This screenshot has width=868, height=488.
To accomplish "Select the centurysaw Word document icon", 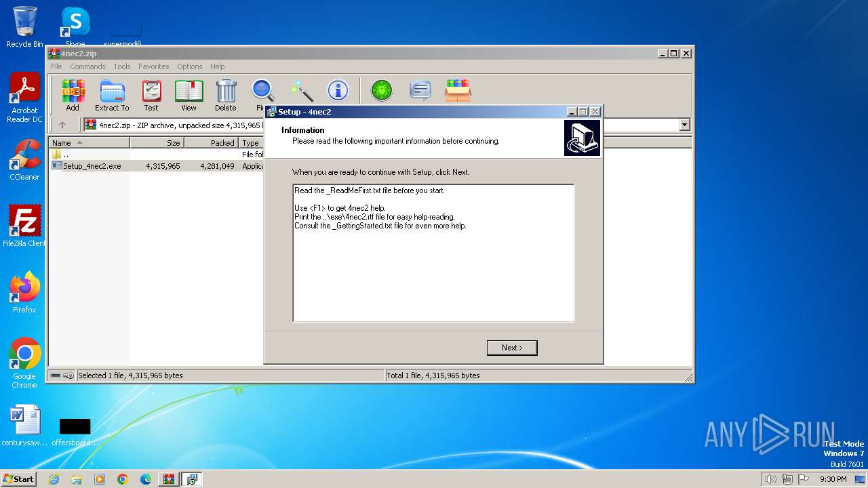I will [x=24, y=426].
